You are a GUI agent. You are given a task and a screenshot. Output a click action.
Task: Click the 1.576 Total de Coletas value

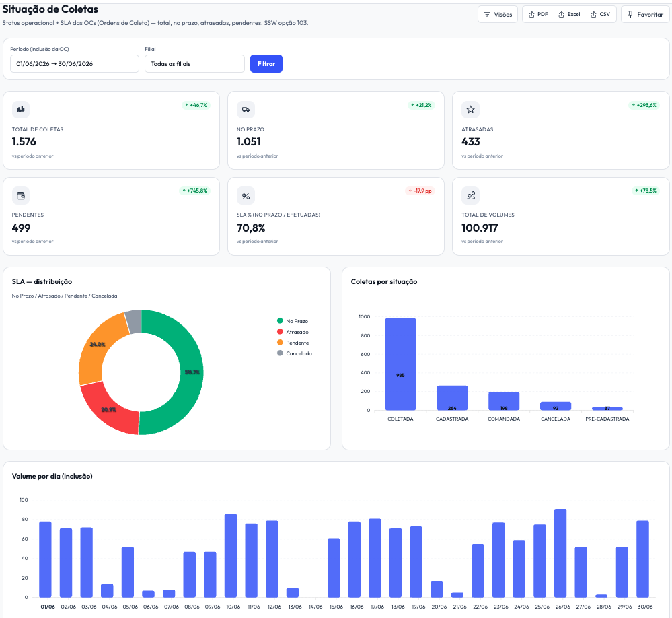24,141
